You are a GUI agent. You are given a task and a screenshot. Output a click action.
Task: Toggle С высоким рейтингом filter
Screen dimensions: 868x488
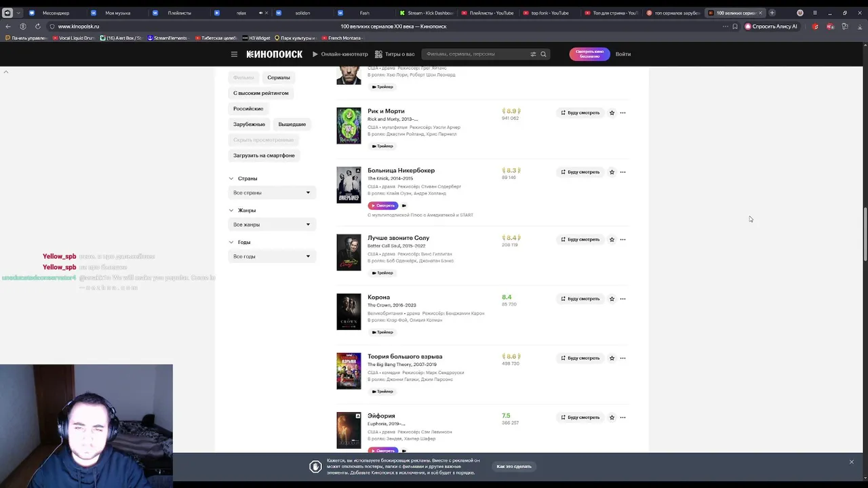point(261,93)
